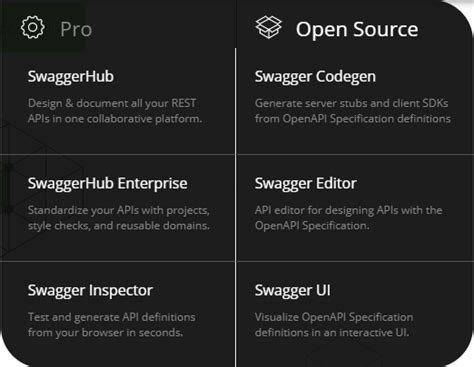Image resolution: width=474 pixels, height=367 pixels.
Task: Click 'Visualize OpenAPI Specification' description
Action: [x=334, y=317]
